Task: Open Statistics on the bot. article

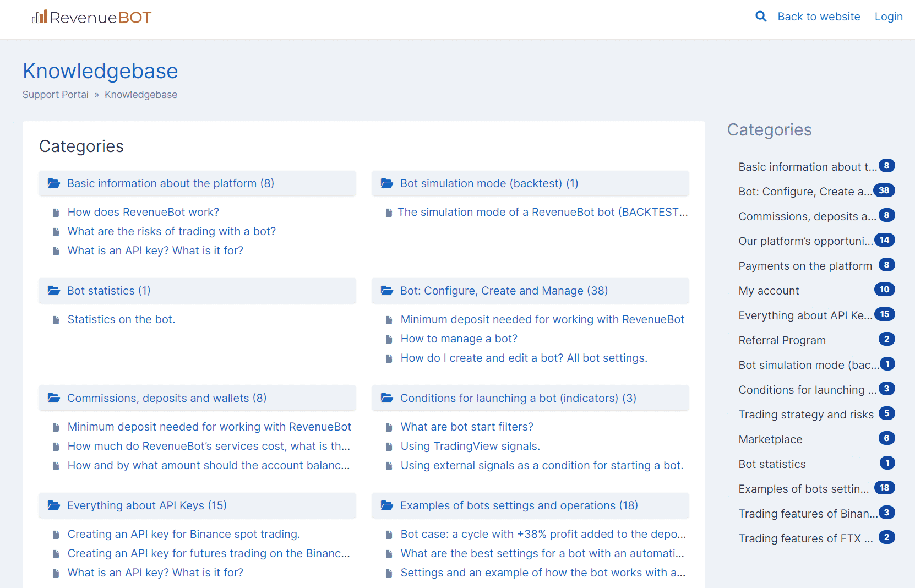Action: coord(121,319)
